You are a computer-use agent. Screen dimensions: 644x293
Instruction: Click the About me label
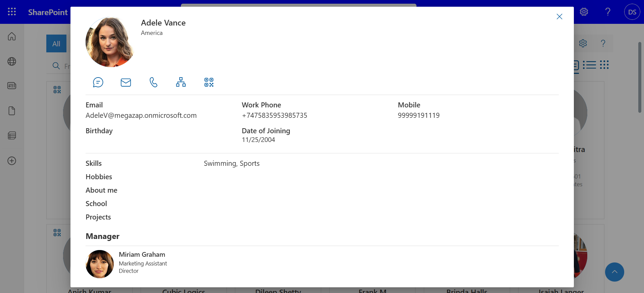pyautogui.click(x=101, y=190)
